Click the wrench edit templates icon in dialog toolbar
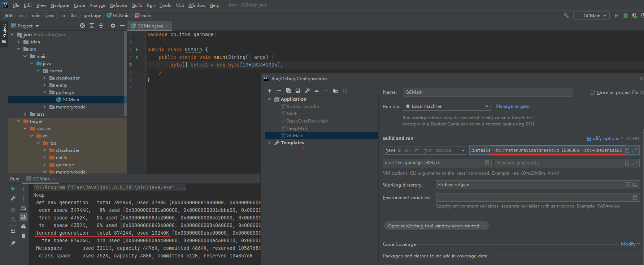Viewport: 644px width, 265px height. [307, 91]
